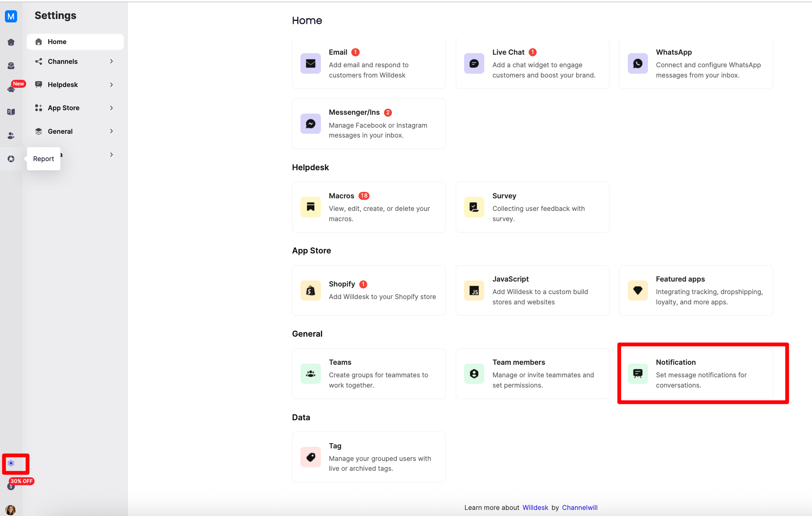The width and height of the screenshot is (812, 516).
Task: Click the Featured apps diamond icon
Action: [638, 290]
